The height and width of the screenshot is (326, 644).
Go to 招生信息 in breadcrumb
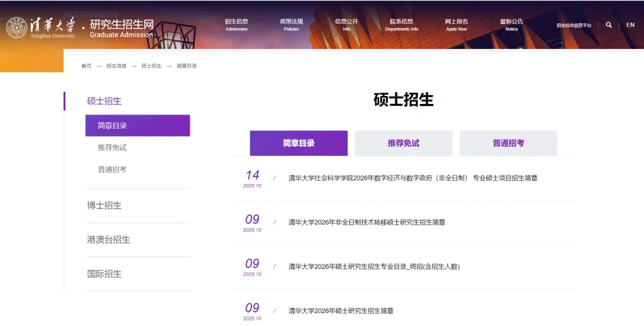[x=116, y=66]
